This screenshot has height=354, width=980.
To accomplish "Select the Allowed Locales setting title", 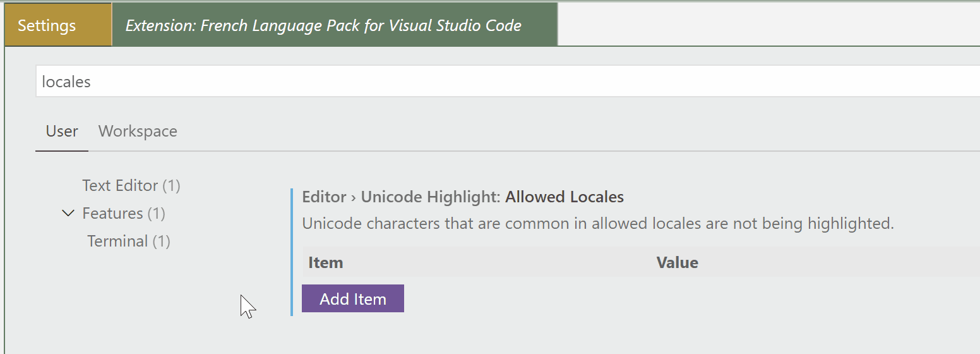I will coord(565,197).
